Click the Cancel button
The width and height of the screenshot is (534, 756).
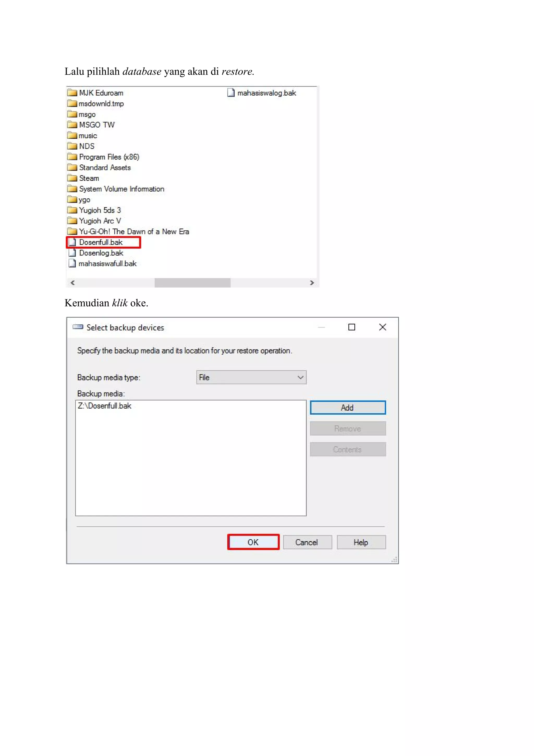pos(307,542)
